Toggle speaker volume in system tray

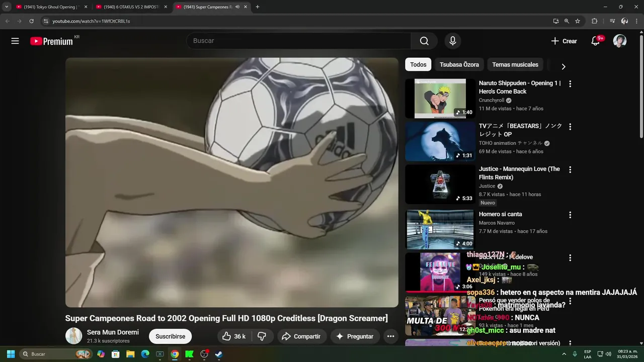tap(608, 354)
